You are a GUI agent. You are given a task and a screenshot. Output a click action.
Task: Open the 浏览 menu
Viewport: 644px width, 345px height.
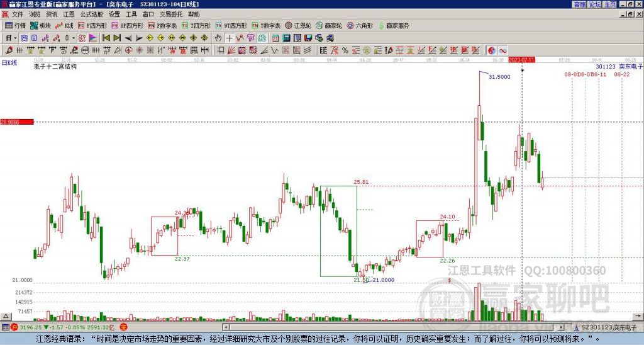(35, 14)
